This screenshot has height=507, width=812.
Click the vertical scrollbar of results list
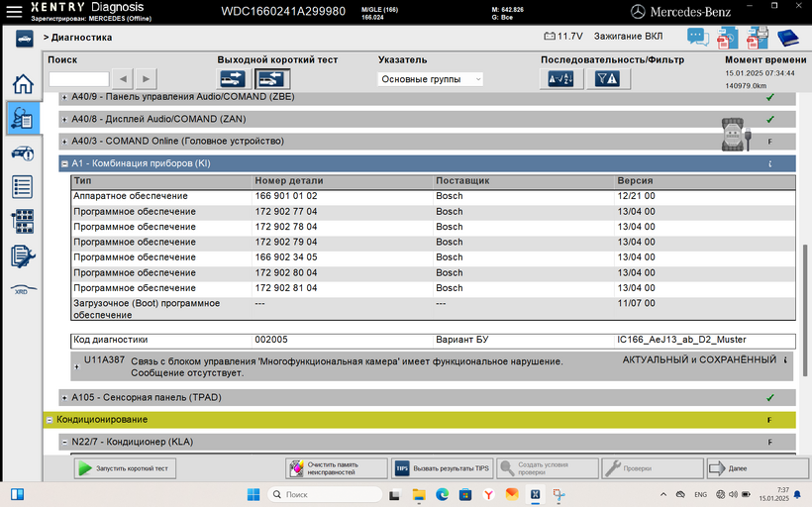click(805, 310)
